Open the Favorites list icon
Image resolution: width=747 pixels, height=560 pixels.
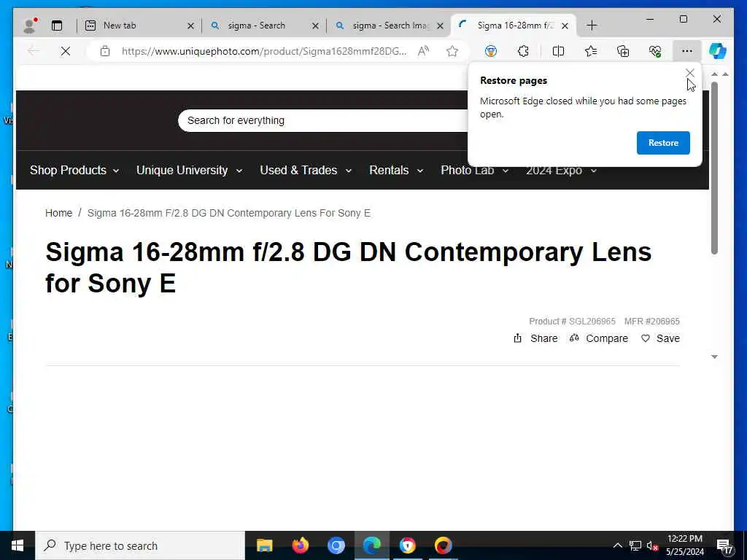591,51
